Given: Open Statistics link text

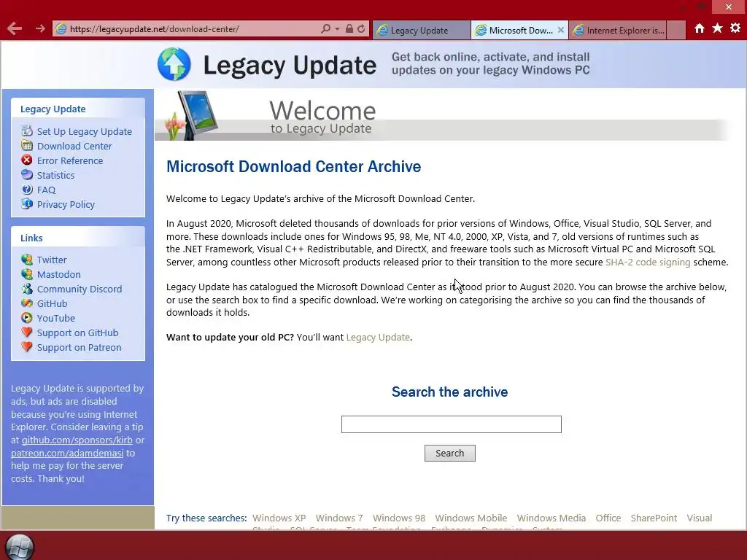Looking at the screenshot, I should pos(55,175).
